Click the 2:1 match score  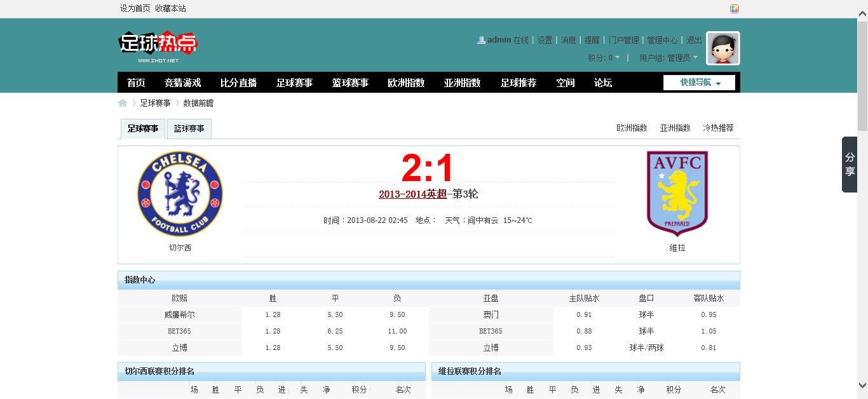pyautogui.click(x=428, y=169)
